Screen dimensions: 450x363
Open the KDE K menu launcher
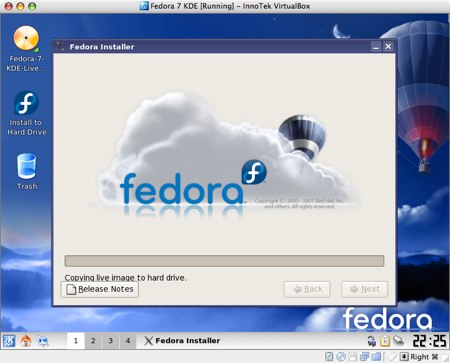point(9,341)
